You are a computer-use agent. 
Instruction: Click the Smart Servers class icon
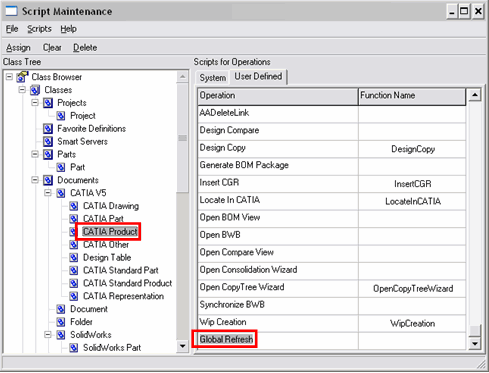[x=48, y=142]
